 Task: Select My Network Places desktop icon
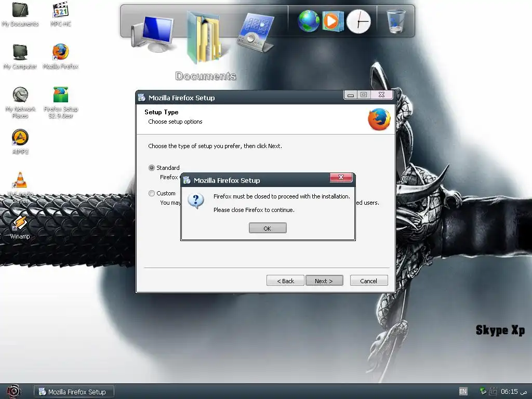point(20,102)
